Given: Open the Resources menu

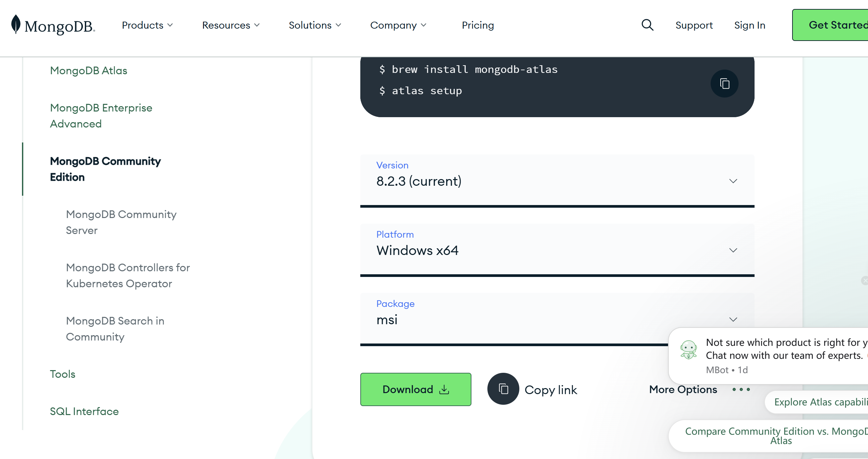Looking at the screenshot, I should 231,25.
